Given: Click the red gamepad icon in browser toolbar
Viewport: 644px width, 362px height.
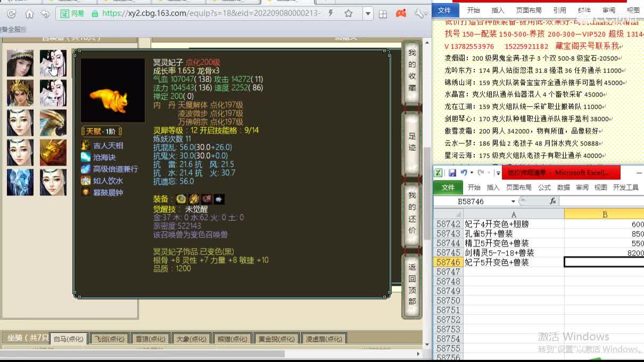Looking at the screenshot, I should pyautogui.click(x=401, y=13).
